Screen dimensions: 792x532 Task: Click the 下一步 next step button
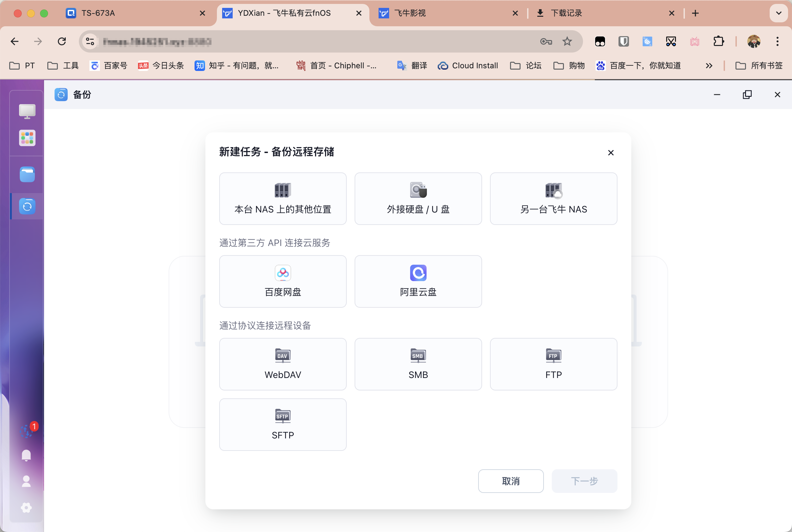coord(585,481)
